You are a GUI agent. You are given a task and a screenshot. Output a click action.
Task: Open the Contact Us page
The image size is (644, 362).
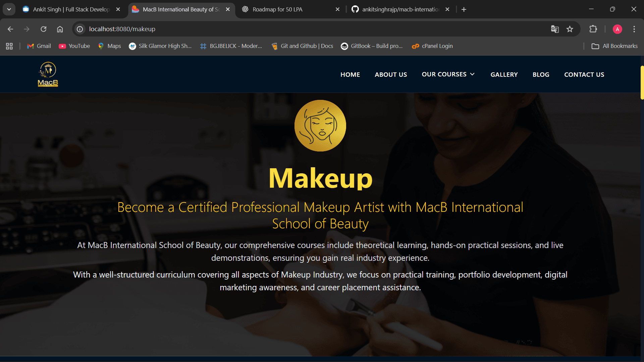point(584,74)
